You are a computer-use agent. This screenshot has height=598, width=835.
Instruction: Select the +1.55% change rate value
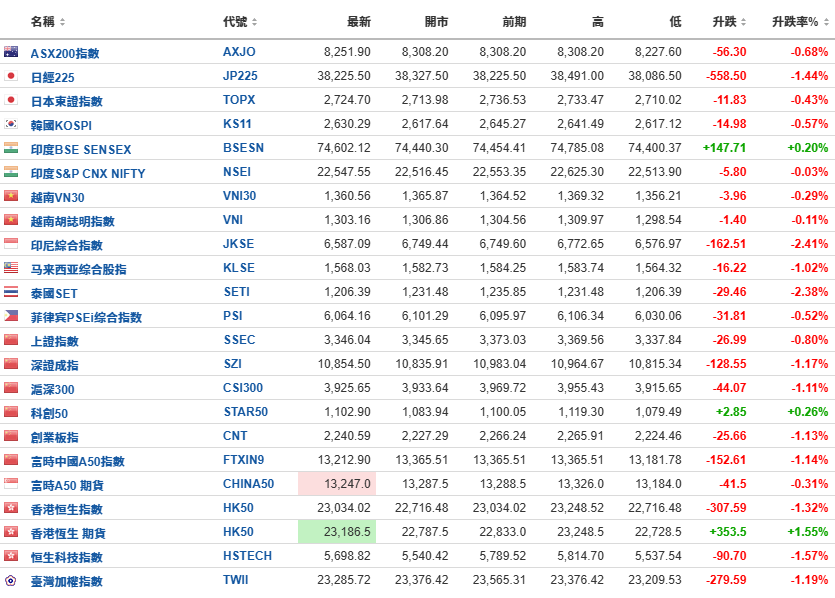(x=808, y=531)
